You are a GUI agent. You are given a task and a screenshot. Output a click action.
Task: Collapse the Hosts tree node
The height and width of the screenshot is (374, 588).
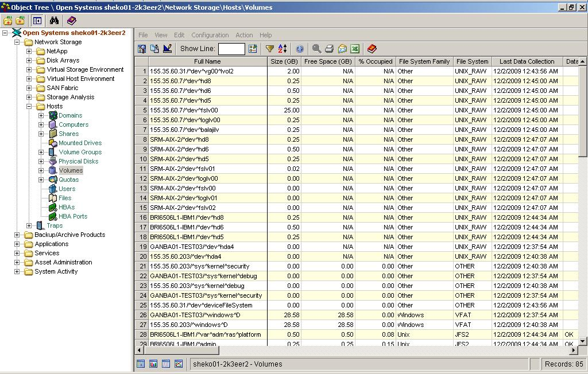[29, 106]
